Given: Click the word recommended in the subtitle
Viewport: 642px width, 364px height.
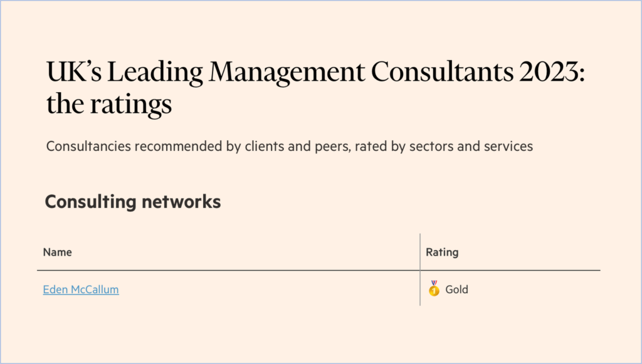Looking at the screenshot, I should coord(179,146).
